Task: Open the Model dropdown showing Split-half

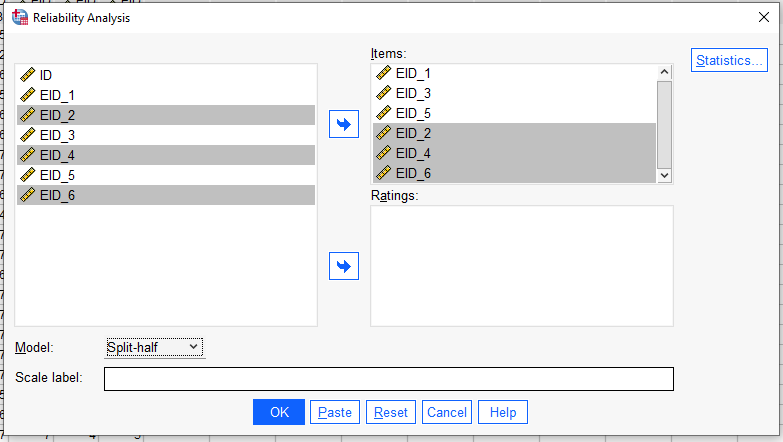Action: [x=154, y=347]
